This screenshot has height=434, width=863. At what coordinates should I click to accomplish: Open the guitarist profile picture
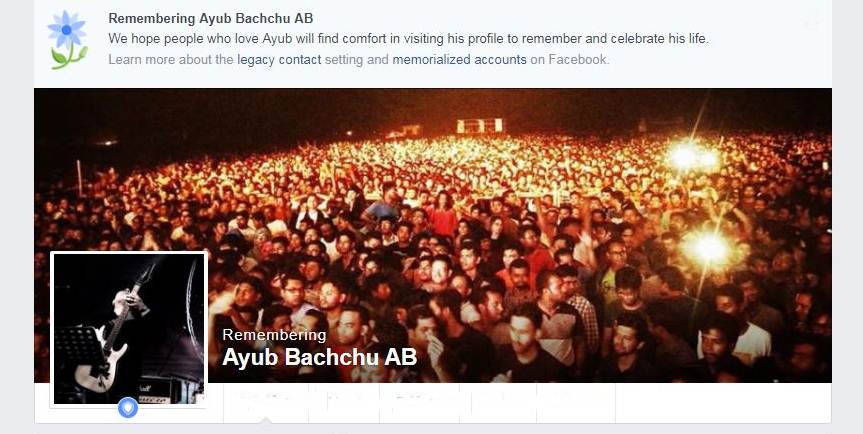[128, 329]
